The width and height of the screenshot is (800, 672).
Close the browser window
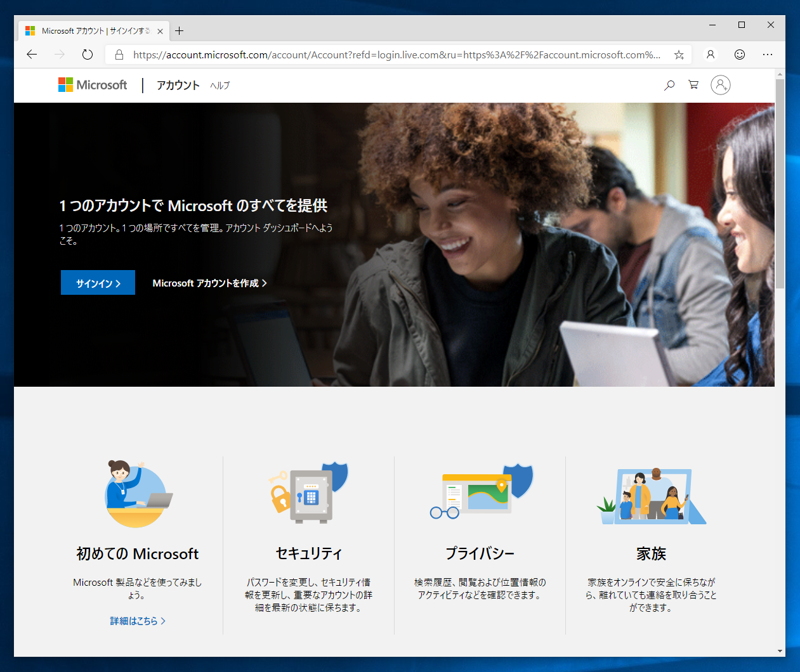pyautogui.click(x=770, y=24)
